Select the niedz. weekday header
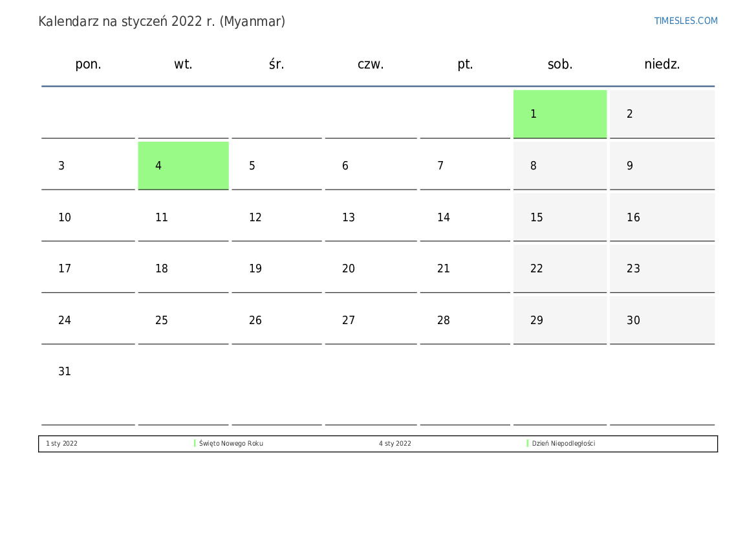The image size is (756, 535). click(662, 64)
